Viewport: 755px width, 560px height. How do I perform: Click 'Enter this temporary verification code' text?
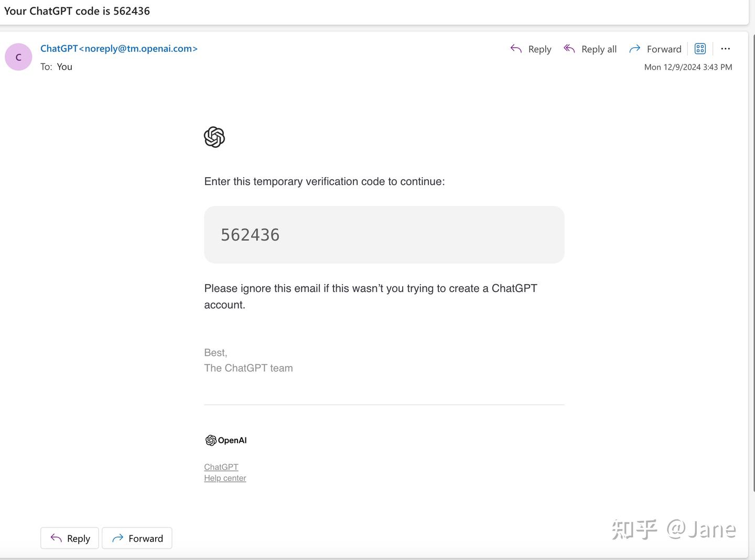tap(295, 181)
